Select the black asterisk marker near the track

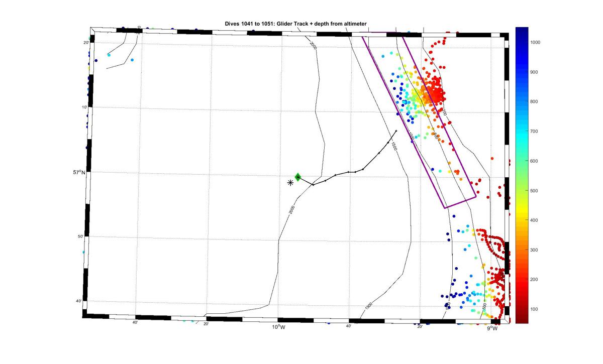pyautogui.click(x=290, y=183)
